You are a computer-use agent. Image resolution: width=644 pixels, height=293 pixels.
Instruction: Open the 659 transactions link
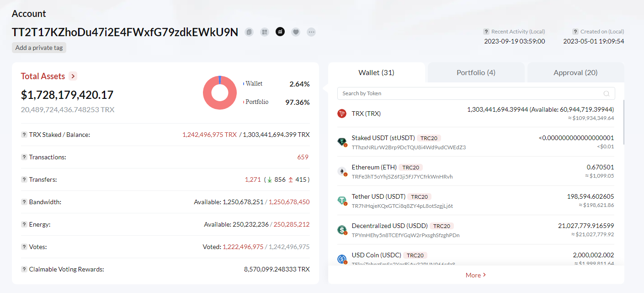pos(303,157)
